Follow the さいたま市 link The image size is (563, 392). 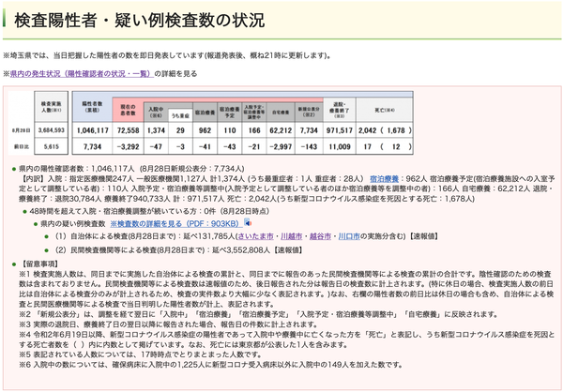255,236
